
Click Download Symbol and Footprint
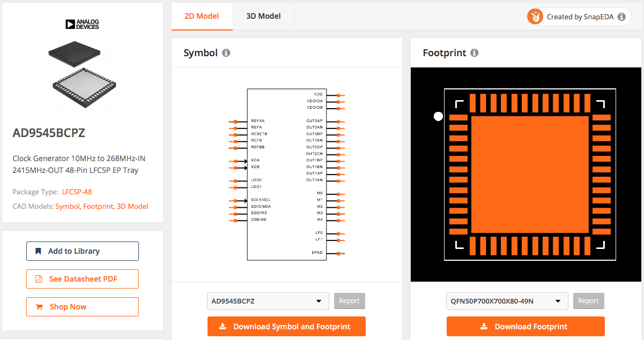click(286, 326)
